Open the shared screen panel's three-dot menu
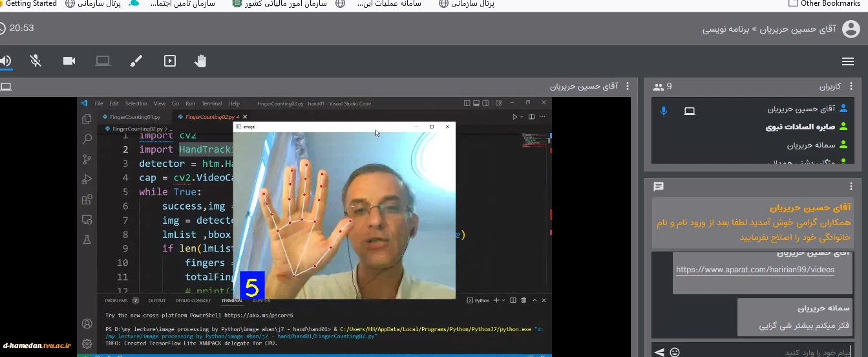 627,86
